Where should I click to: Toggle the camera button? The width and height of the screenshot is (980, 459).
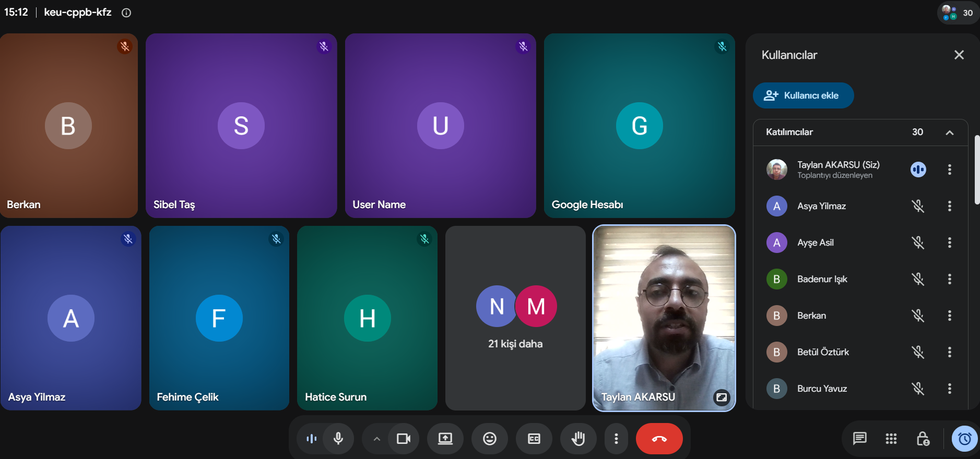tap(404, 439)
